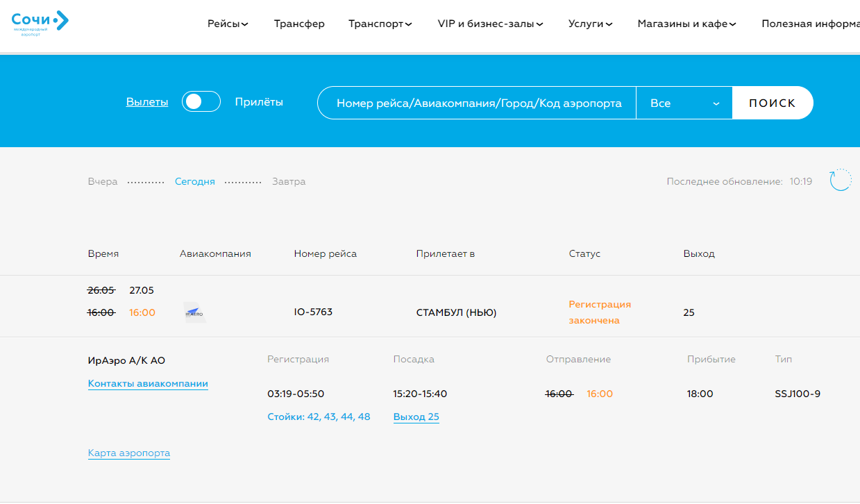Expand the Услуги menu
860x504 pixels.
point(590,24)
